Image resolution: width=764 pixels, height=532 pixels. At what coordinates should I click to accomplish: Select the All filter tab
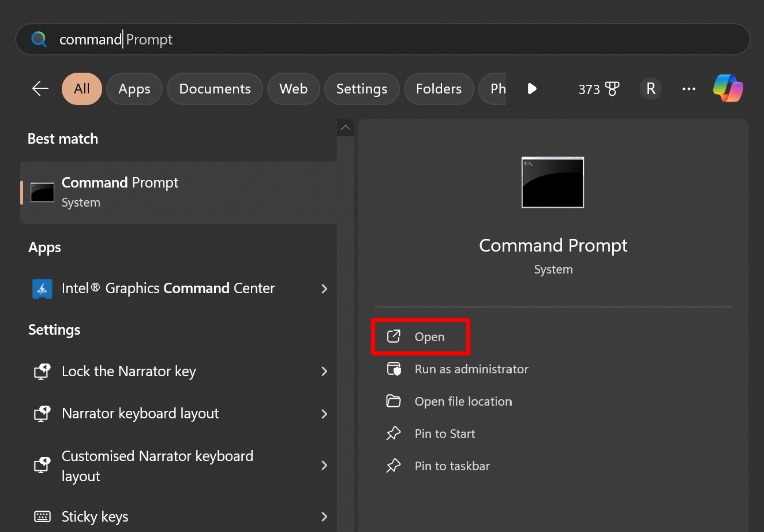[82, 89]
